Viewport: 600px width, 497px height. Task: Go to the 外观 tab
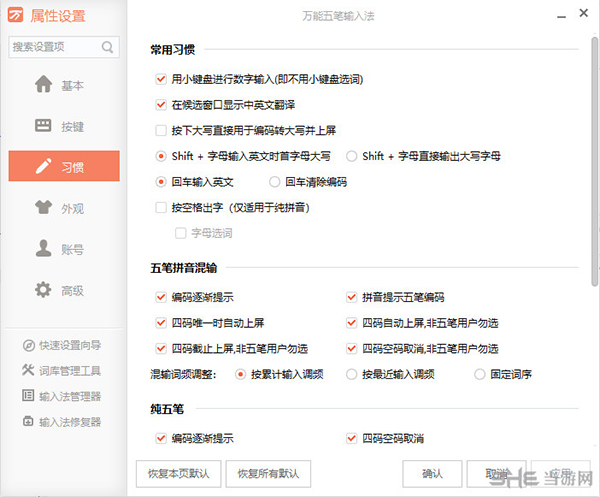64,208
